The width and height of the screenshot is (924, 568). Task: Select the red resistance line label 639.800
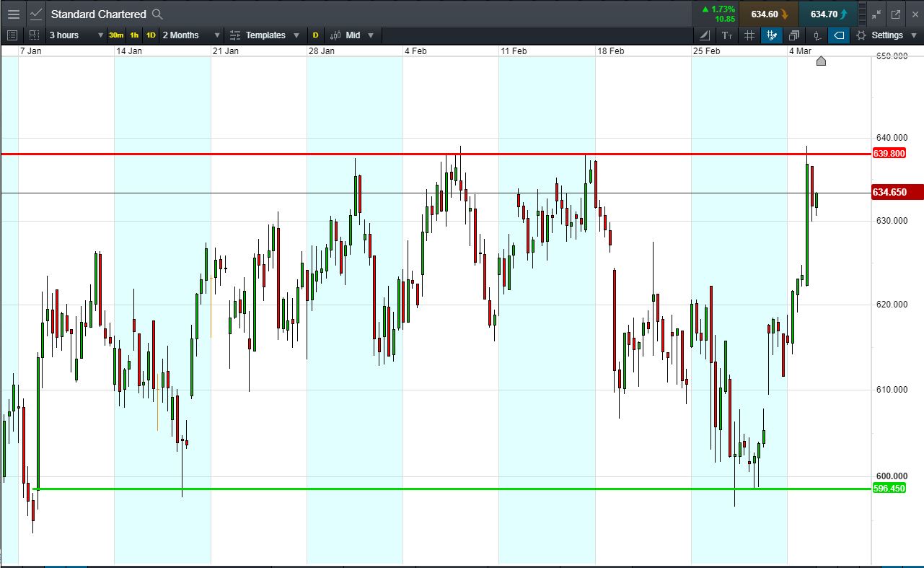(889, 154)
